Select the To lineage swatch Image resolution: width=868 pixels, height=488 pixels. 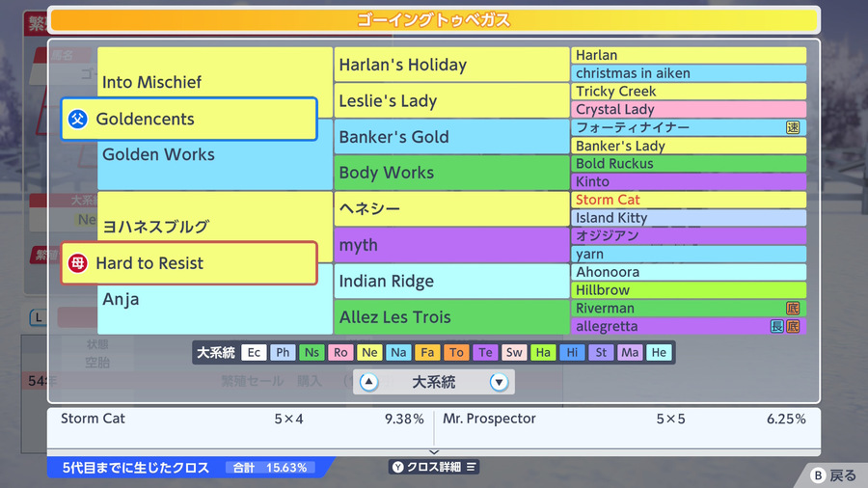click(456, 352)
